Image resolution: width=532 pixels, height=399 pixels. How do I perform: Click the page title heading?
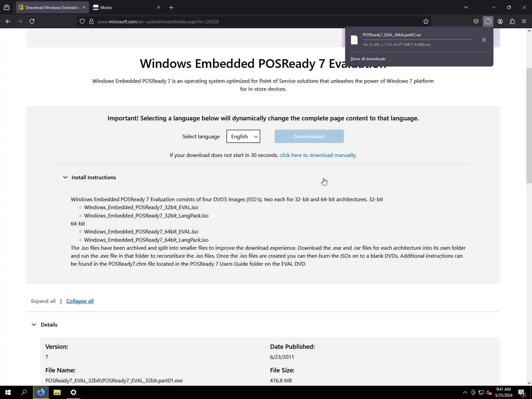click(263, 64)
